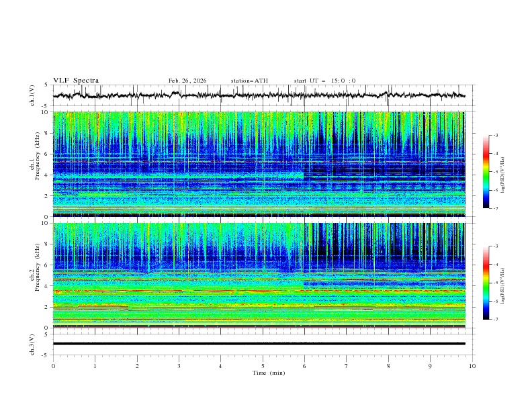The width and height of the screenshot is (532, 411).
Task: Click the "-7" tick of the lower colorbar
Action: click(x=495, y=319)
